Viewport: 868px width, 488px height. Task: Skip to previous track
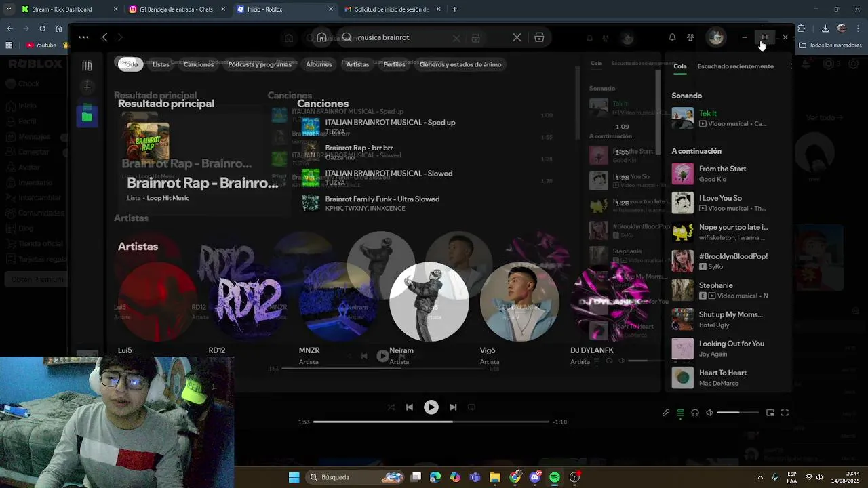point(410,407)
